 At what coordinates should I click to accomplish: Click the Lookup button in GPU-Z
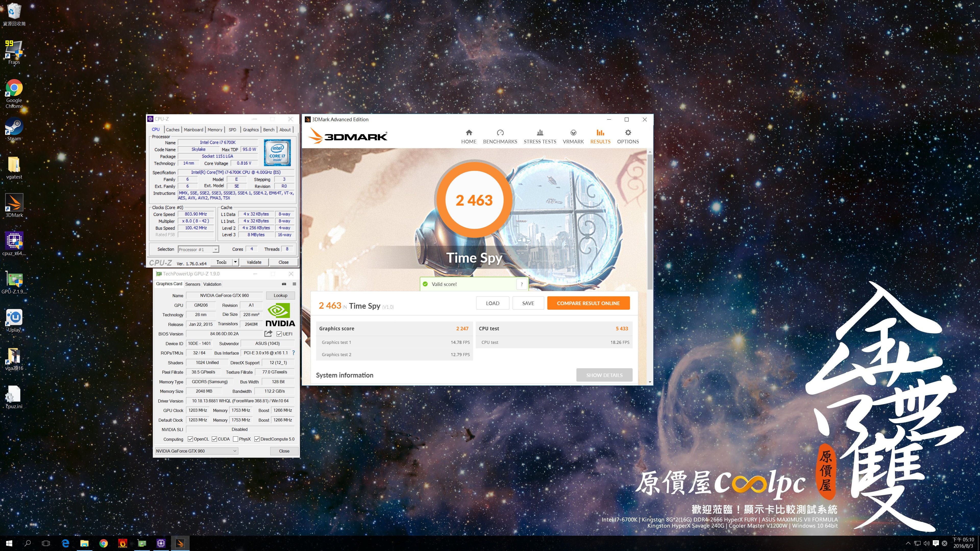(280, 295)
